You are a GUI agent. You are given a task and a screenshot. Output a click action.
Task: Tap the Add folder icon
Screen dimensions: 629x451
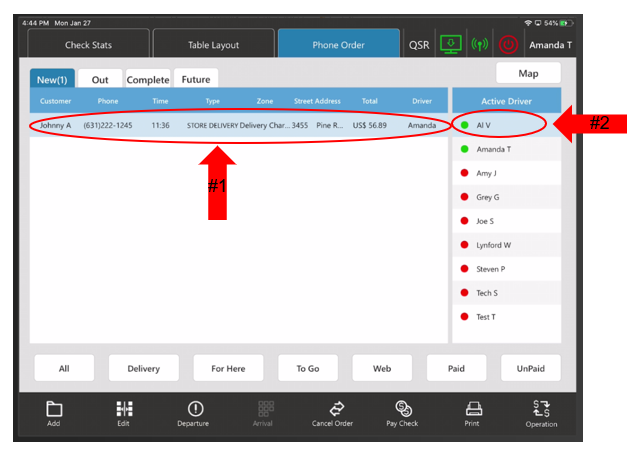[x=54, y=409]
